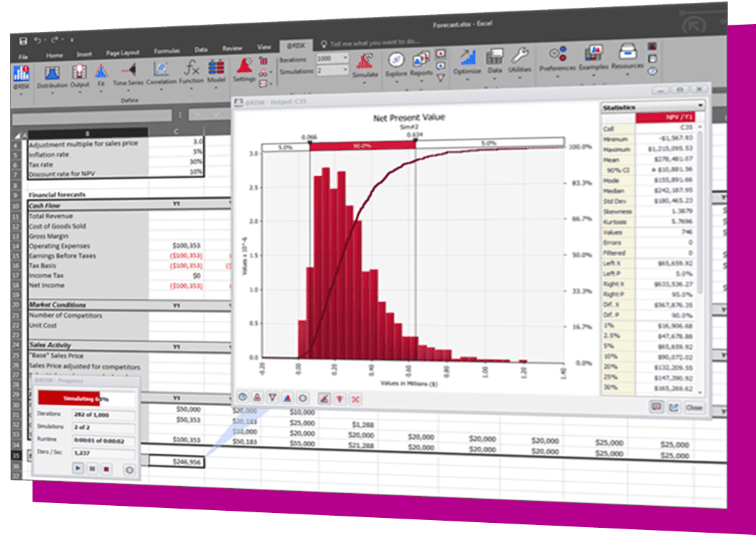Click the Output ribbon icon
Screen dimensions: 756x554
pyautogui.click(x=79, y=72)
